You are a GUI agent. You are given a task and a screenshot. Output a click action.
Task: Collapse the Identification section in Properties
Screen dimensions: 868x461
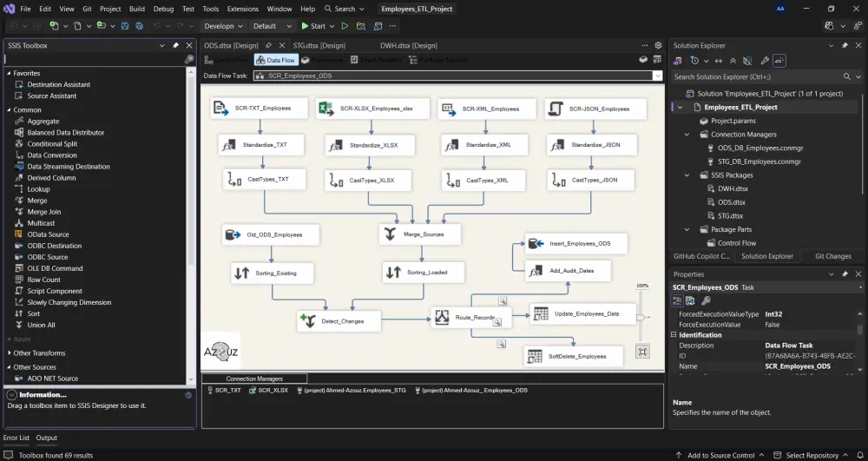click(x=674, y=335)
